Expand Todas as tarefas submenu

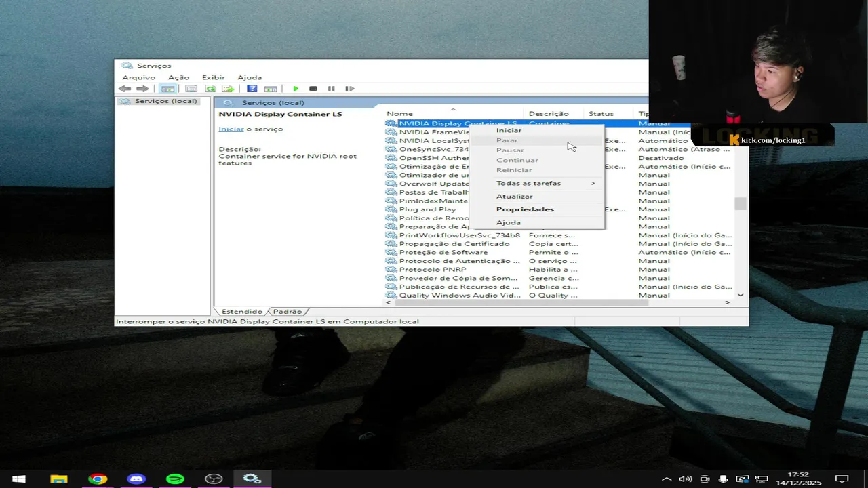coord(536,183)
